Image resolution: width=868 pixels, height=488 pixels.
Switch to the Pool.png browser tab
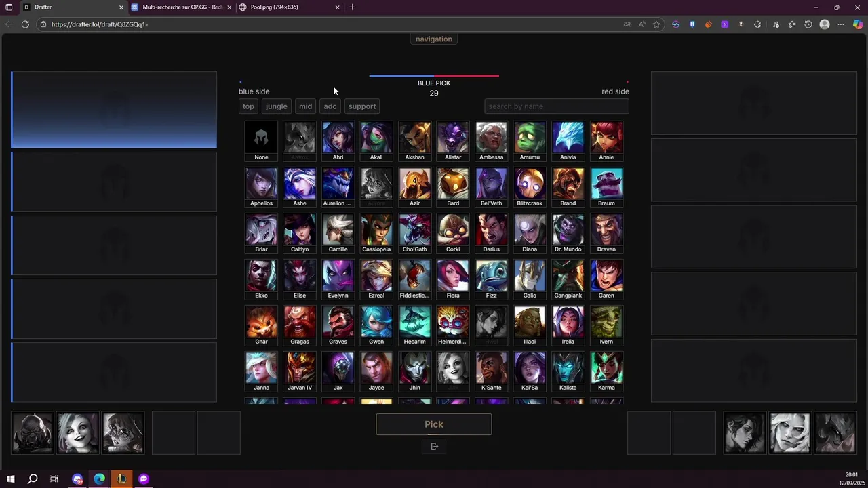(x=290, y=7)
